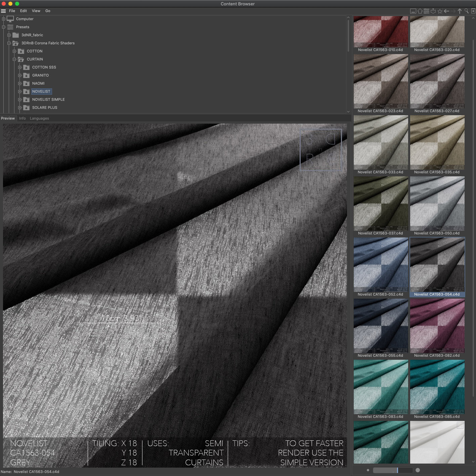Collapse the CURTAIN node
Viewport: 476px width, 476px height.
(14, 59)
